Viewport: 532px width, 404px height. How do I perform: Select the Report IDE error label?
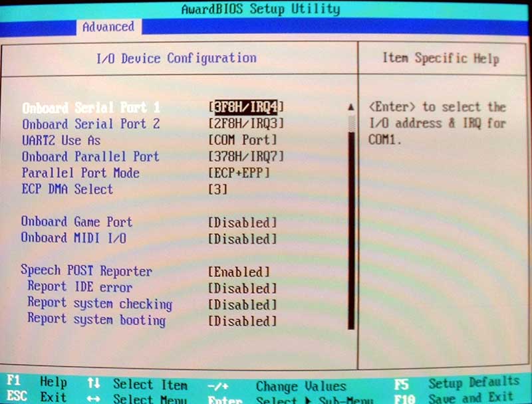point(80,287)
